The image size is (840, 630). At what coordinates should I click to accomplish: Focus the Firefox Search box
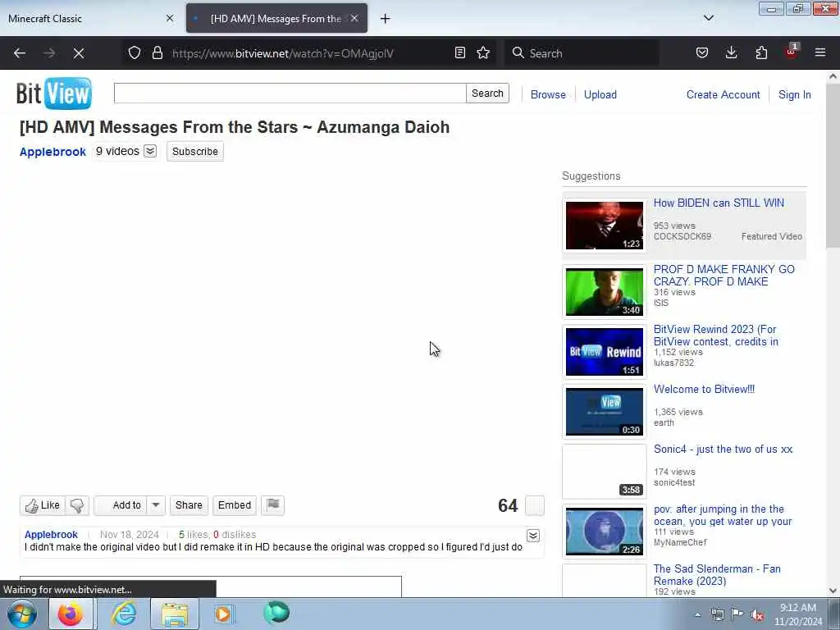pos(582,53)
